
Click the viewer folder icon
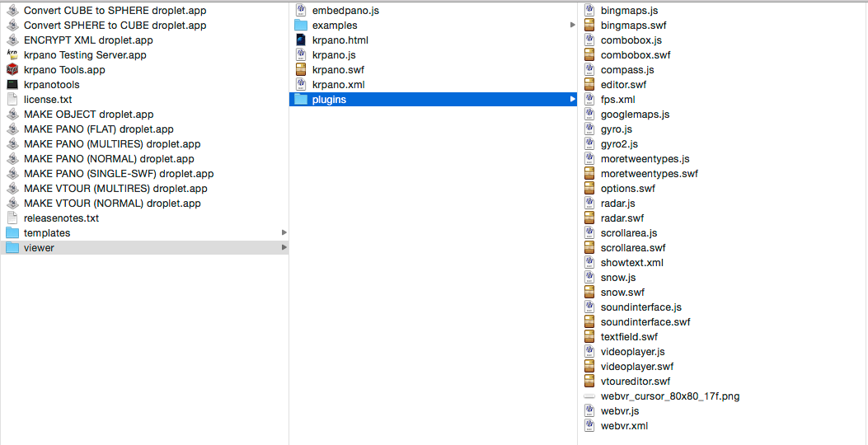(12, 248)
